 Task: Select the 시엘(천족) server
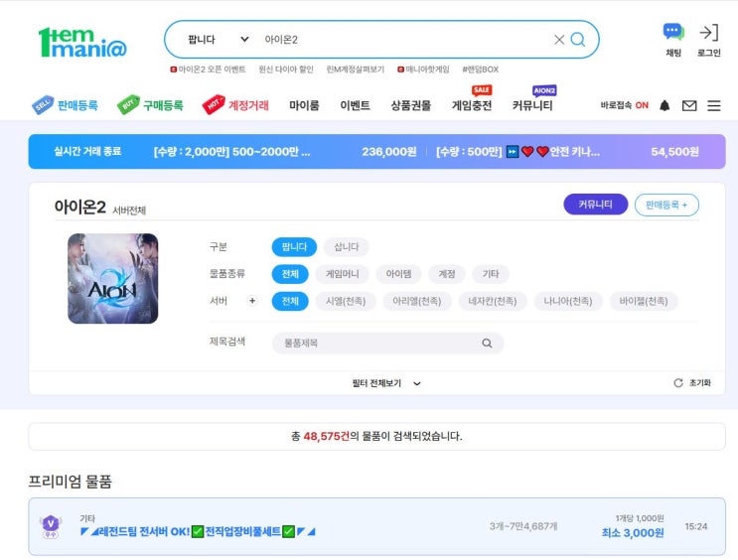(x=346, y=301)
